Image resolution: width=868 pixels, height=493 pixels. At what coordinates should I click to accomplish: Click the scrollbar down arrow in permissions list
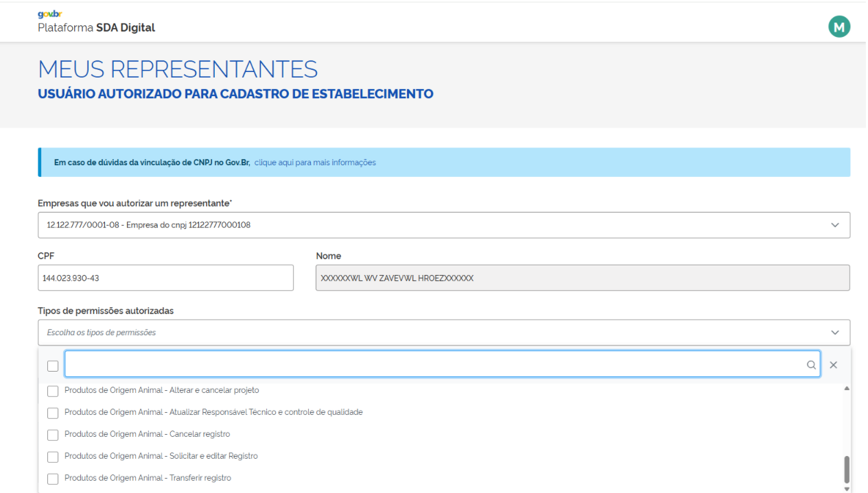click(846, 488)
